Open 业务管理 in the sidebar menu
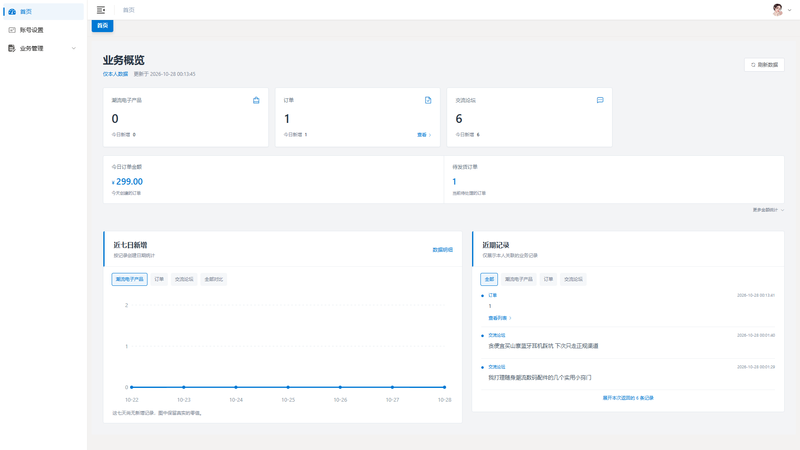 [x=43, y=48]
